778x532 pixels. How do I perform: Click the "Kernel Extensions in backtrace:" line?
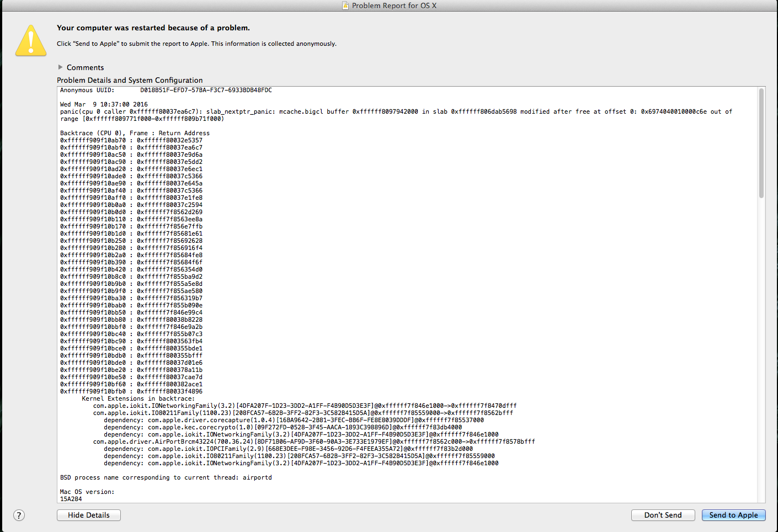[x=138, y=398]
